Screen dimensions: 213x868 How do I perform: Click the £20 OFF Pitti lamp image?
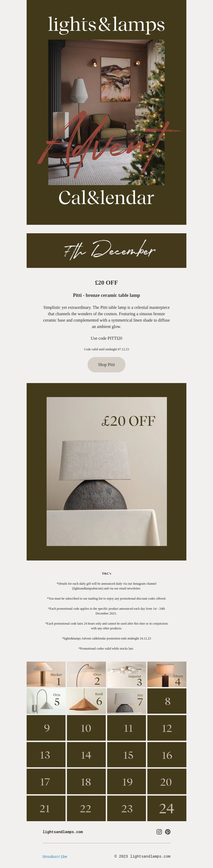pos(106,472)
